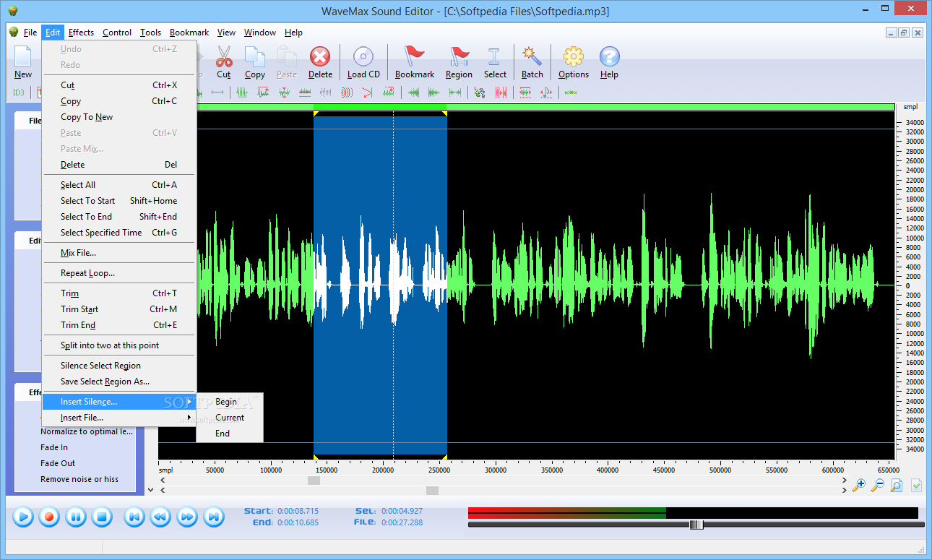Click the ID3 tag icon
The image size is (932, 560).
[x=18, y=92]
